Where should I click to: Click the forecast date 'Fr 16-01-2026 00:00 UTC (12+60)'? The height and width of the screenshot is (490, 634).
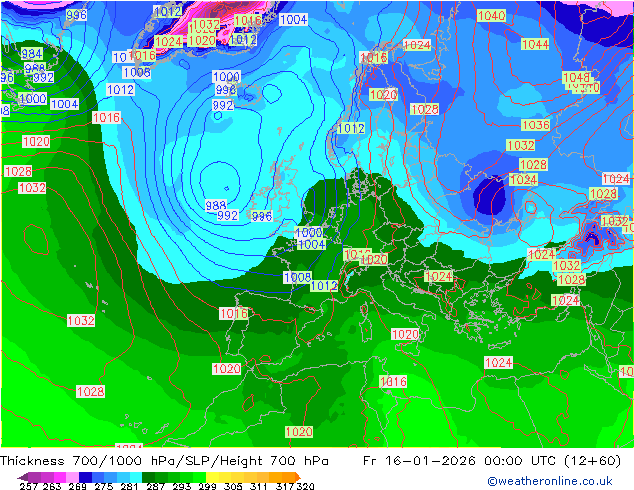pos(492,461)
